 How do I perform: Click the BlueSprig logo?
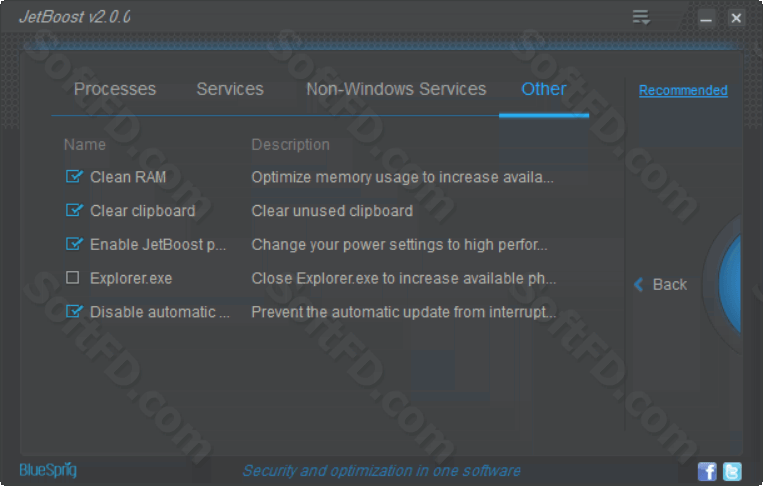click(48, 470)
